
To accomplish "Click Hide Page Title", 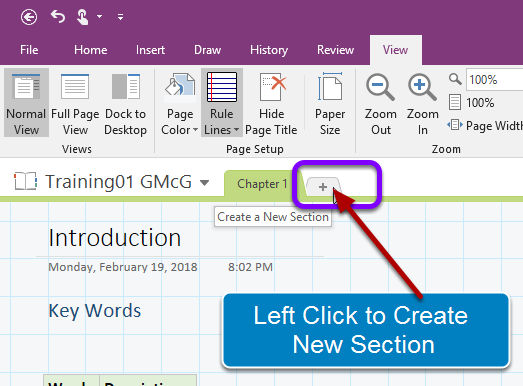I will pos(271,103).
